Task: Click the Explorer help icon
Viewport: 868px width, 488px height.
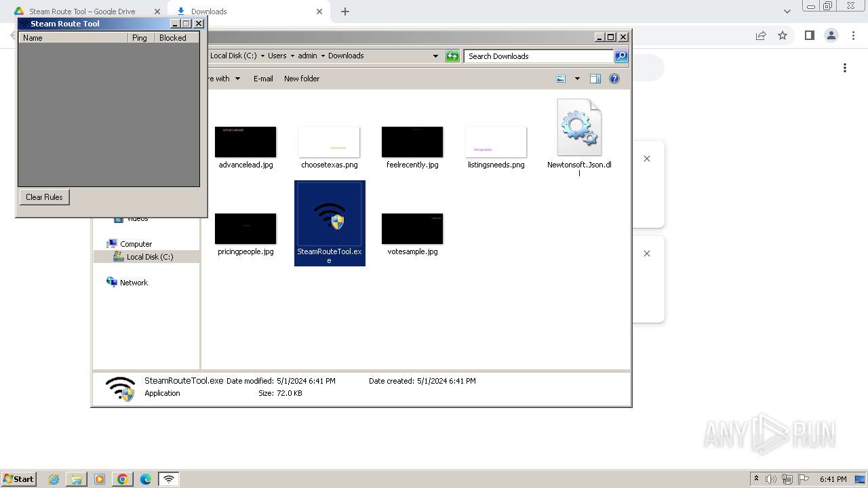Action: click(614, 79)
